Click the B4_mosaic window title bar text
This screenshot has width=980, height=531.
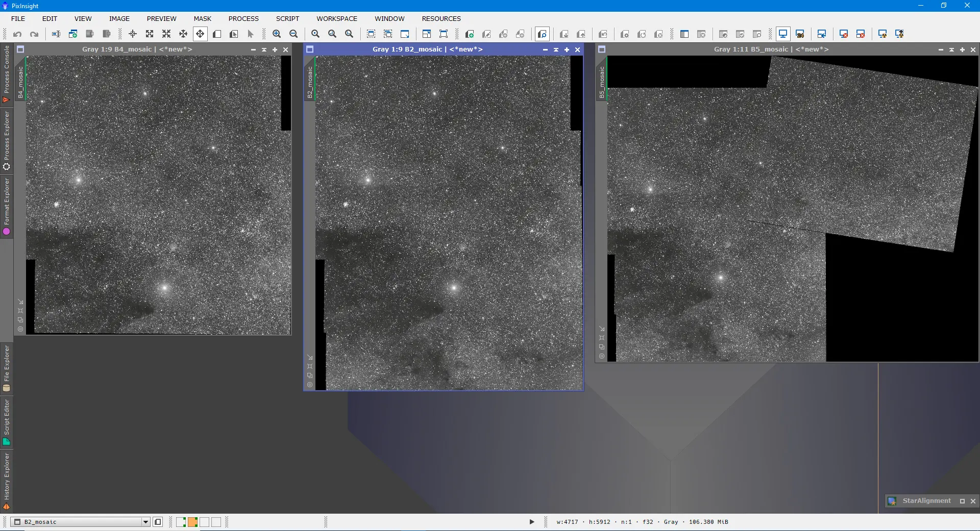[137, 49]
